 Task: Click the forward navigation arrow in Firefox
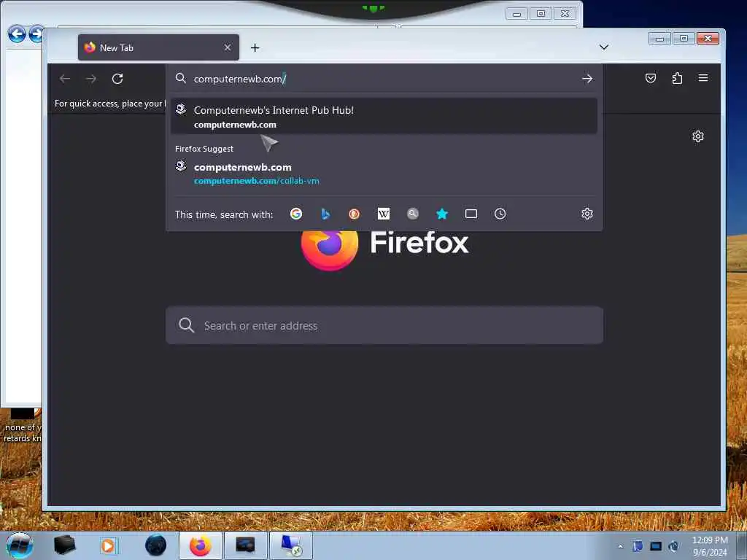click(x=91, y=79)
